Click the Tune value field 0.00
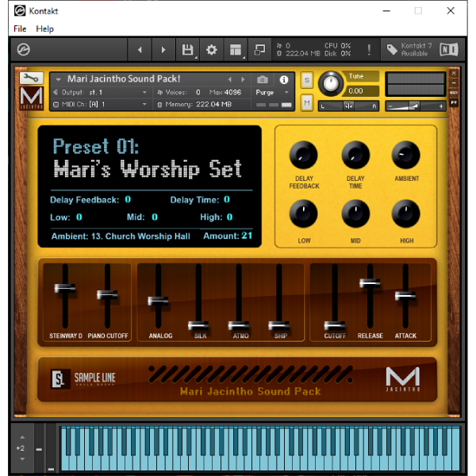Viewport: 476px width, 476px height. point(361,90)
